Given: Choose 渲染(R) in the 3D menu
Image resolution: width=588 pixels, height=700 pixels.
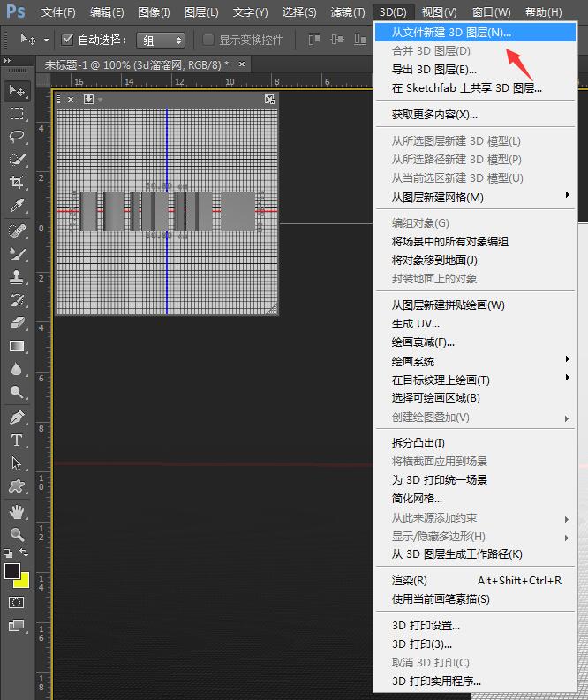Looking at the screenshot, I should tap(475, 580).
